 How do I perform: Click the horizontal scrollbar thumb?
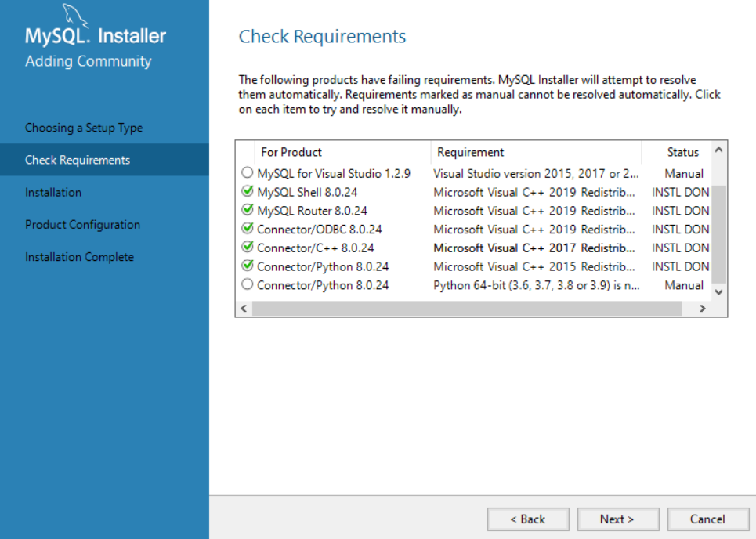(467, 309)
